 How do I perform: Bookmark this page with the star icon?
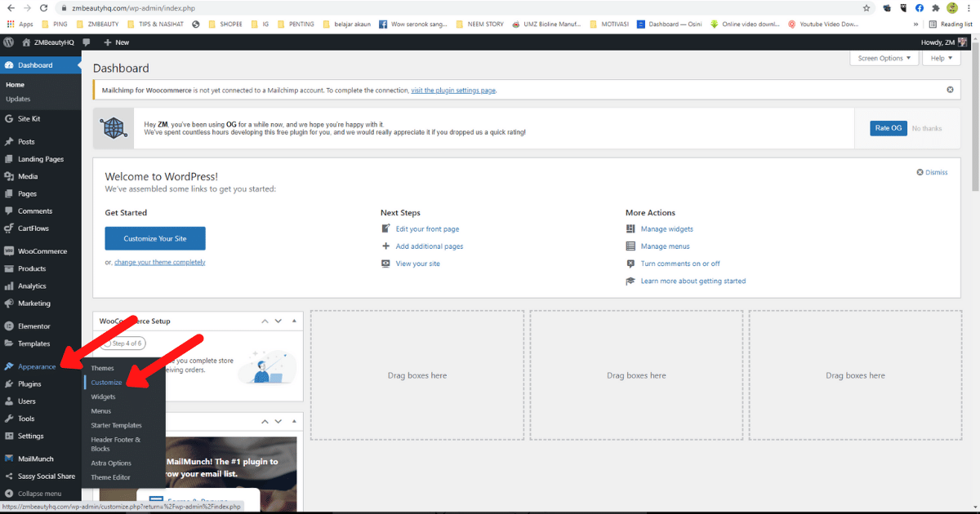[x=866, y=7]
